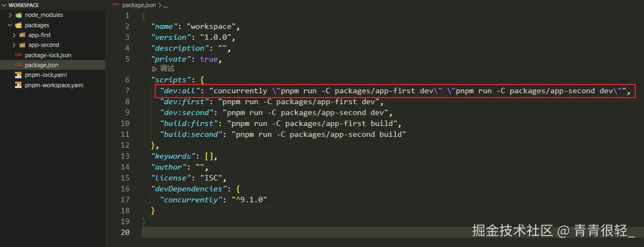The height and width of the screenshot is (247, 644).
Task: Click line number 12 in the gutter
Action: 125,146
